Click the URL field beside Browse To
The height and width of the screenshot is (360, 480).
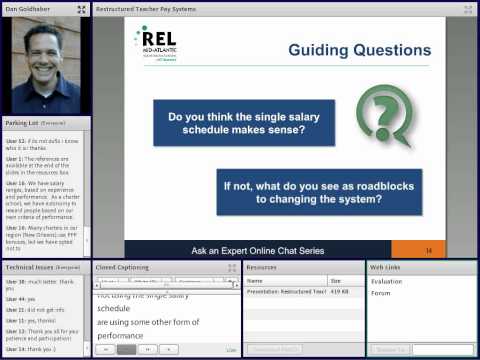pyautogui.click(x=443, y=349)
